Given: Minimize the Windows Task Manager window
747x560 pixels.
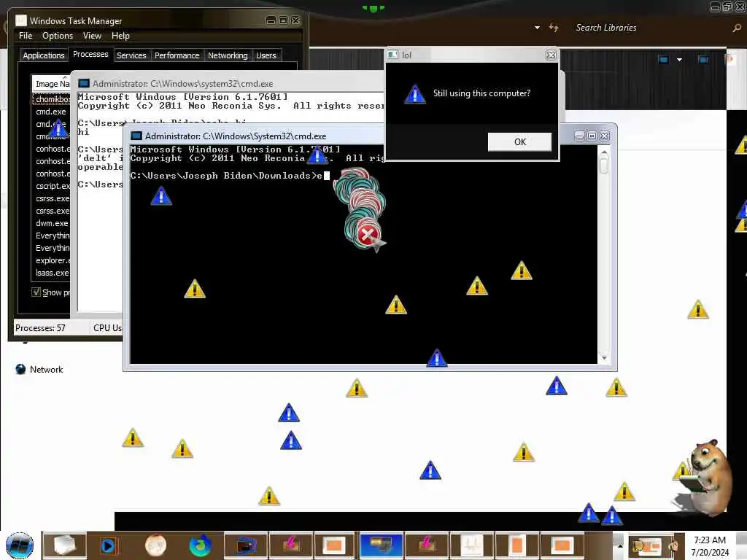Looking at the screenshot, I should pyautogui.click(x=271, y=20).
